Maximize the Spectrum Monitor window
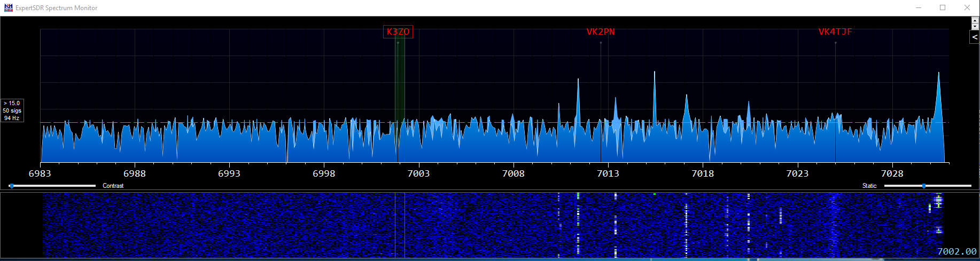 [943, 7]
